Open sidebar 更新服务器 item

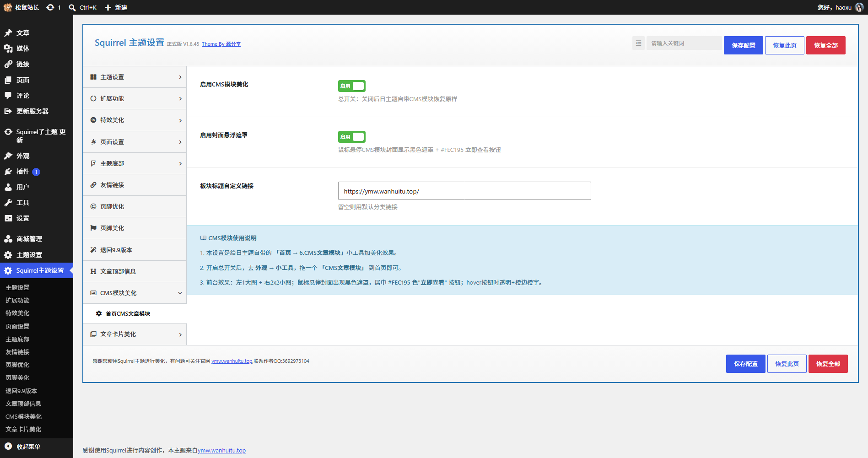pyautogui.click(x=37, y=111)
